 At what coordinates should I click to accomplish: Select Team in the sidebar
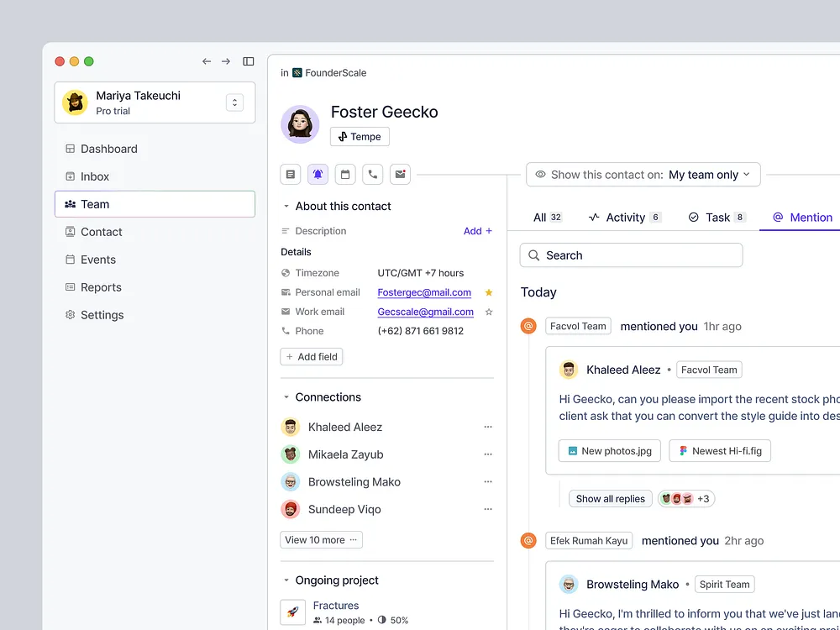pyautogui.click(x=155, y=204)
